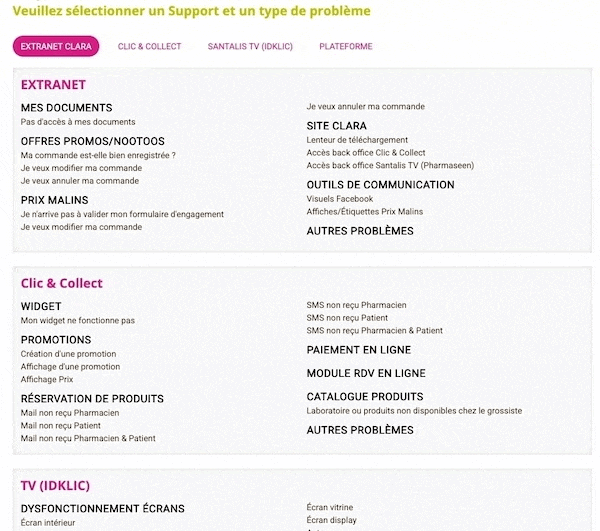The width and height of the screenshot is (600, 531).
Task: Go to the PLATEFORME tab
Action: (346, 46)
